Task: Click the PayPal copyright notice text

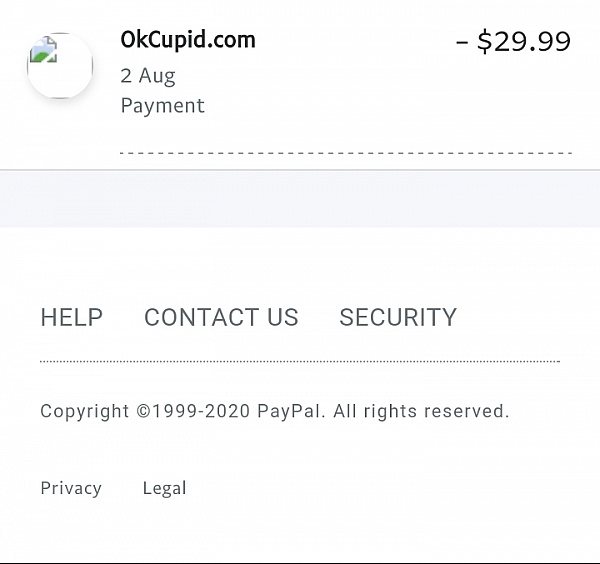Action: 275,411
